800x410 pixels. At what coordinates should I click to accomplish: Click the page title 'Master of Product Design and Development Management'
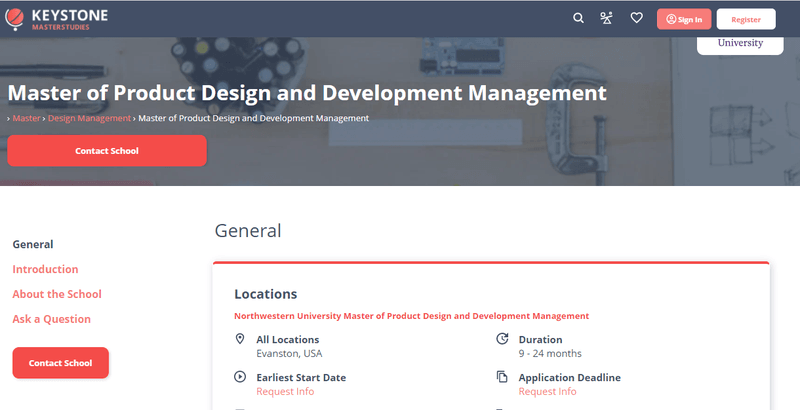click(x=307, y=93)
